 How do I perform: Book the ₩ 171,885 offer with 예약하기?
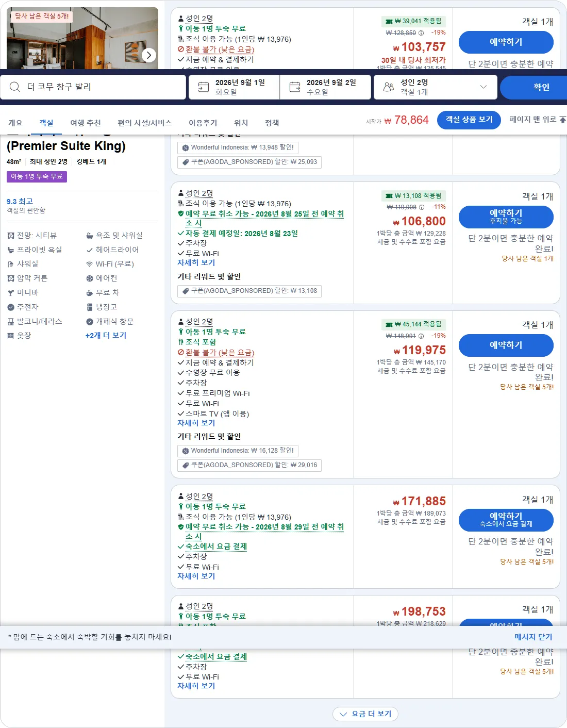[x=506, y=520]
